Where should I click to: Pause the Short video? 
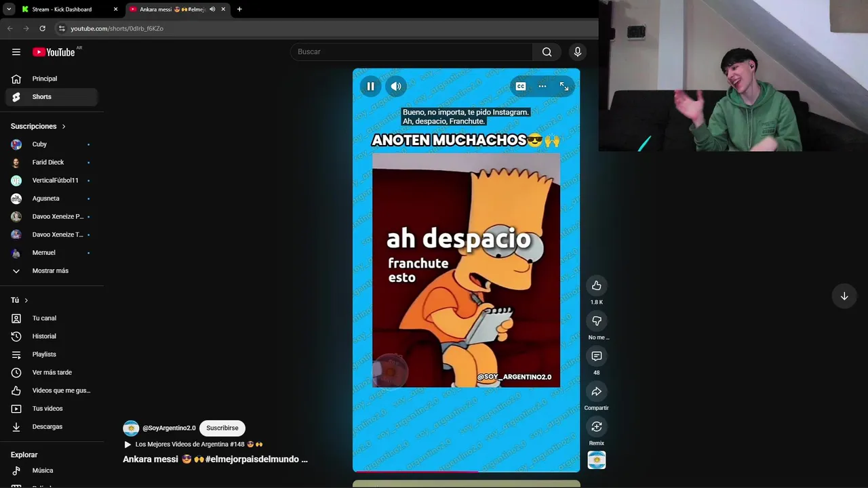click(x=370, y=86)
